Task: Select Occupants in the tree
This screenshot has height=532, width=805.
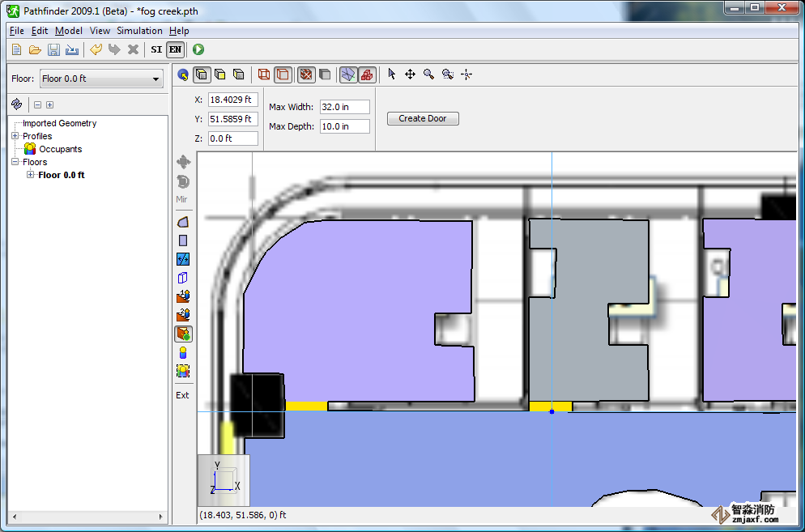Action: point(60,149)
